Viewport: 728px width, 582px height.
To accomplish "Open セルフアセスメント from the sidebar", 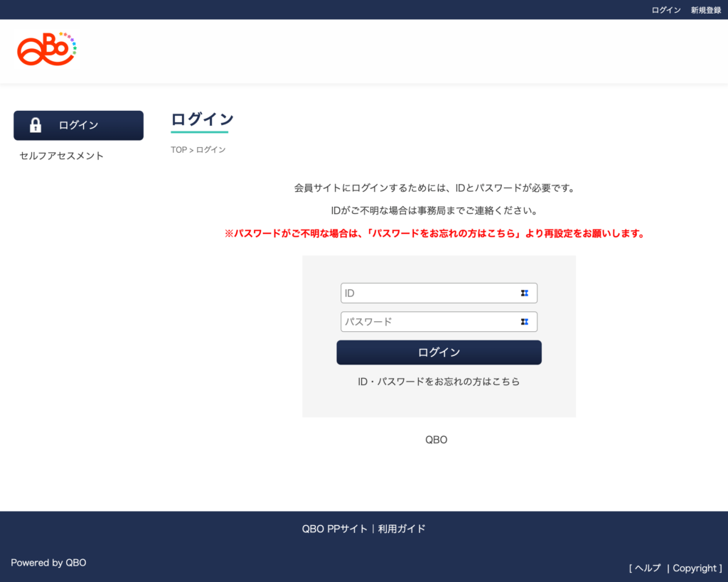I will (x=62, y=156).
